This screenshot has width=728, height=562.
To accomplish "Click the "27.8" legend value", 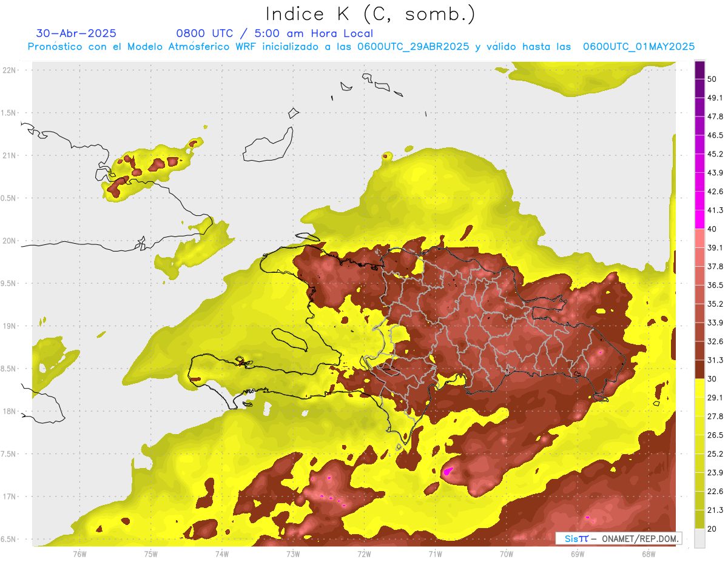I will pyautogui.click(x=715, y=416).
